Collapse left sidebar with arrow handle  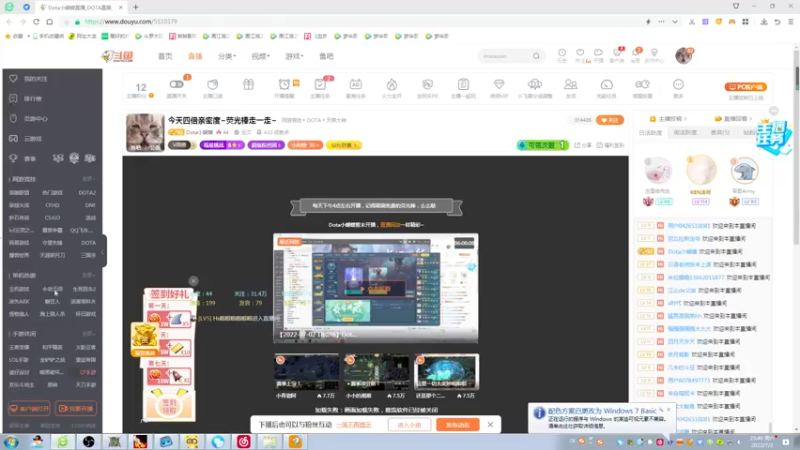[104, 251]
